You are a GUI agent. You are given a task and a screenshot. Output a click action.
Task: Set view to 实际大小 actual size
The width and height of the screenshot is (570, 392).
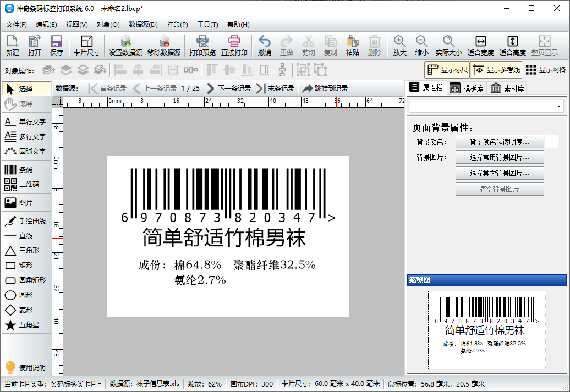coord(448,46)
